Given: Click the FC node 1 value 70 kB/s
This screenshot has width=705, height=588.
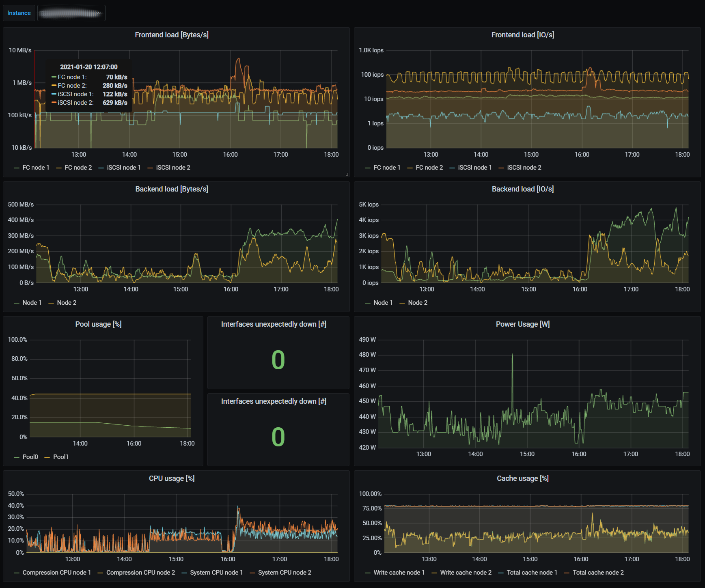Looking at the screenshot, I should [116, 77].
